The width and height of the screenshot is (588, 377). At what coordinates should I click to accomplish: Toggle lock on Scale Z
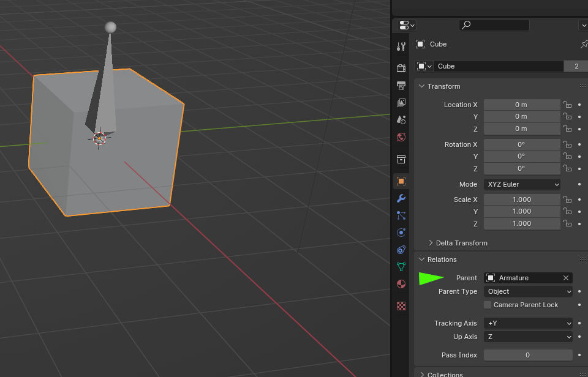567,223
